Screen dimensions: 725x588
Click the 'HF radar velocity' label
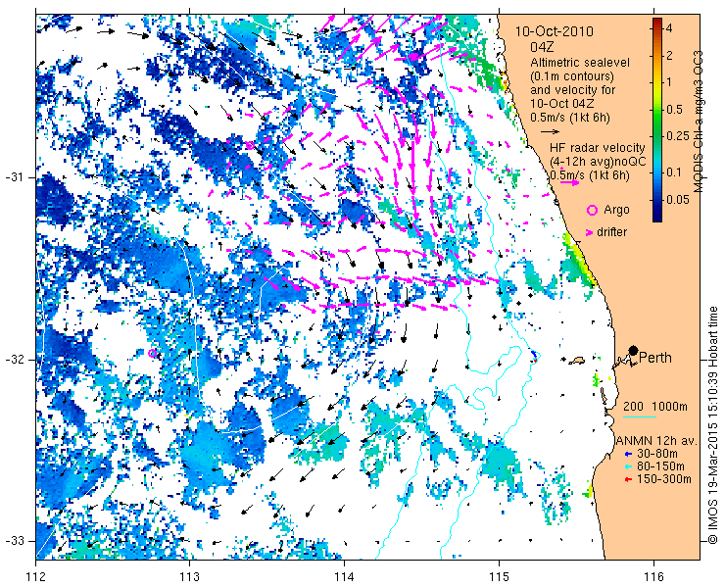coord(597,148)
